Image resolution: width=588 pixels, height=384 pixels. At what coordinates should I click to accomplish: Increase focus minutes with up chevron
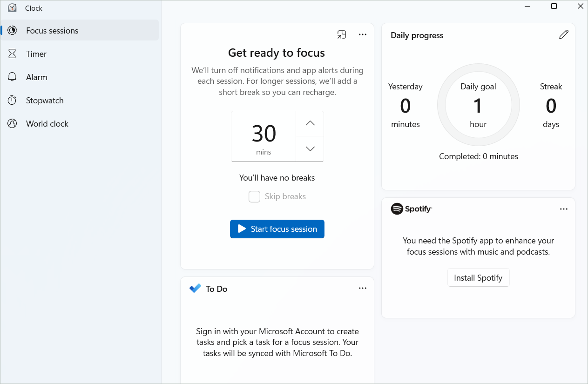point(310,123)
